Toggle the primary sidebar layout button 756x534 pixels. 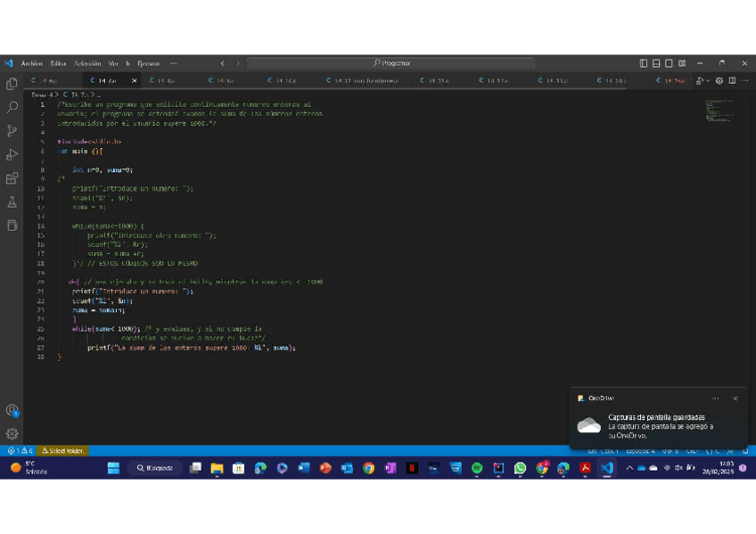tap(644, 63)
